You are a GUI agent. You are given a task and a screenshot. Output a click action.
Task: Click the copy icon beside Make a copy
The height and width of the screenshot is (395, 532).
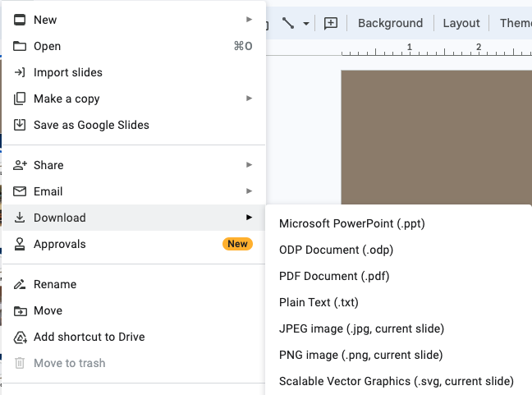coord(20,99)
